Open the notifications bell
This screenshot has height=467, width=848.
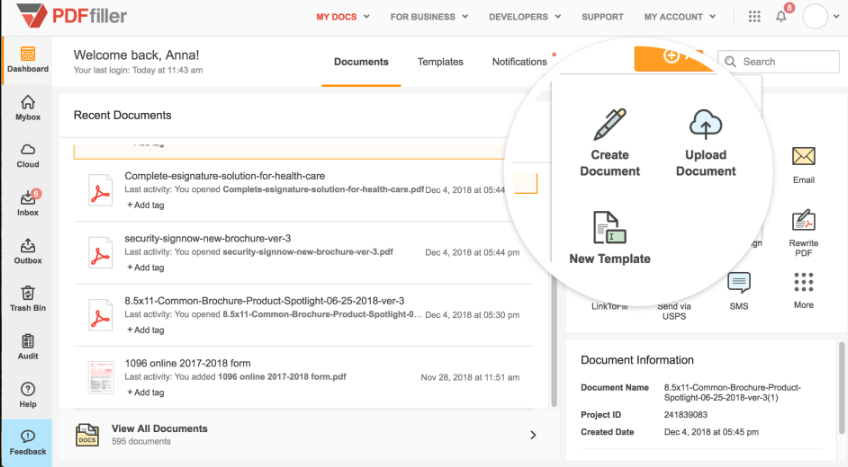781,16
